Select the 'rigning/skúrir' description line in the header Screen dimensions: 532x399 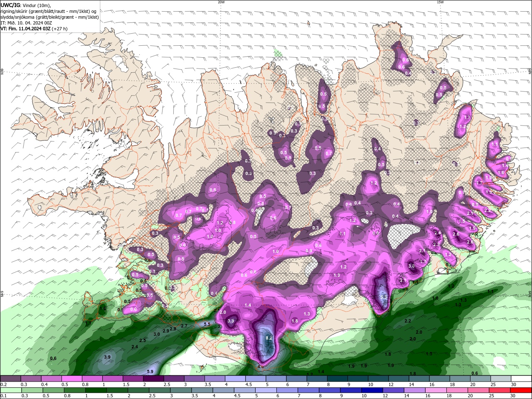pyautogui.click(x=48, y=11)
